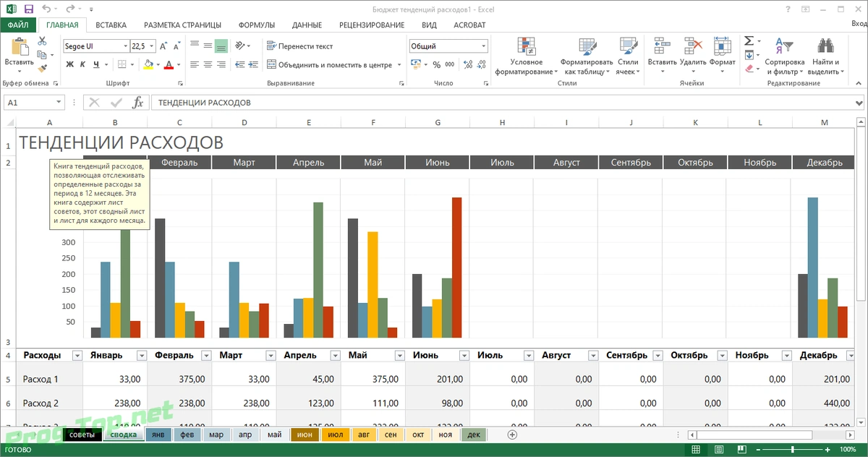
Task: Save the workbook with the floppy icon
Action: [x=28, y=8]
